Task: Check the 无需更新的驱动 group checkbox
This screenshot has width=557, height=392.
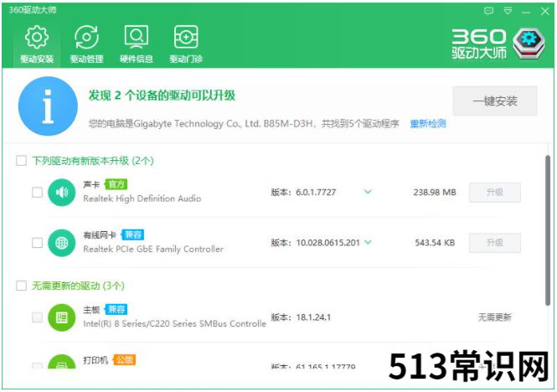Action: click(21, 286)
